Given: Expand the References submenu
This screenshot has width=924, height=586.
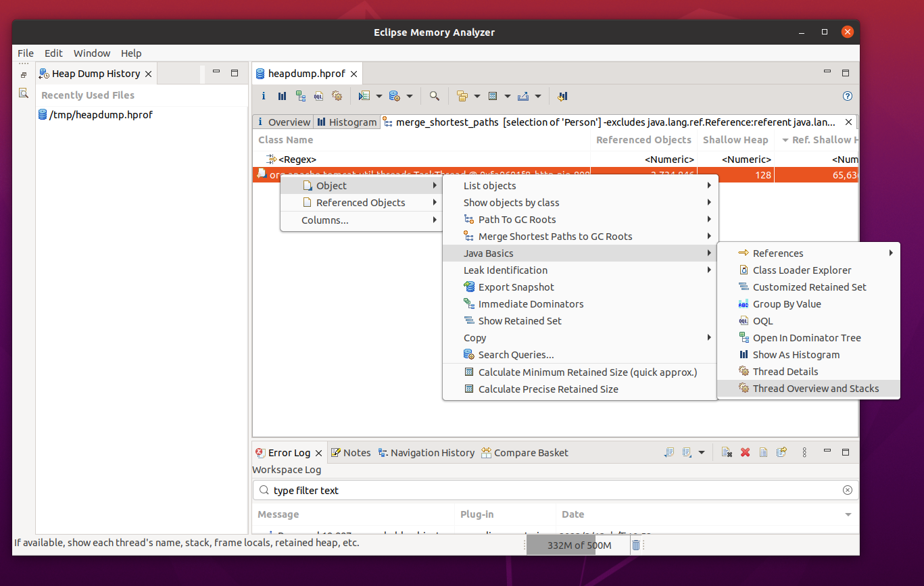Looking at the screenshot, I should 808,253.
